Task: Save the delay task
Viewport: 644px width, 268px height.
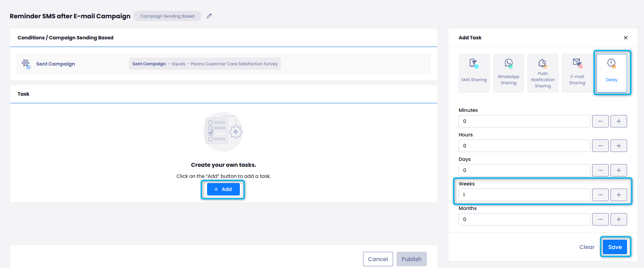Action: tap(615, 247)
